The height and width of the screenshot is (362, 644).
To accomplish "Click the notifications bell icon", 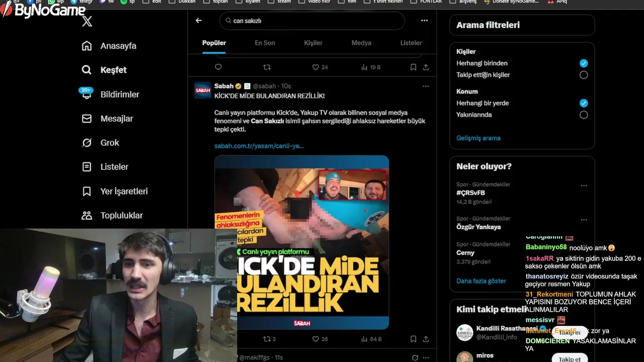I will coord(87,95).
